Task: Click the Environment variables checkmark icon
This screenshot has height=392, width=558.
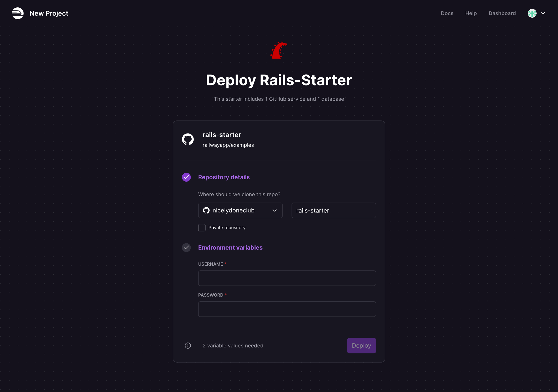Action: [186, 248]
